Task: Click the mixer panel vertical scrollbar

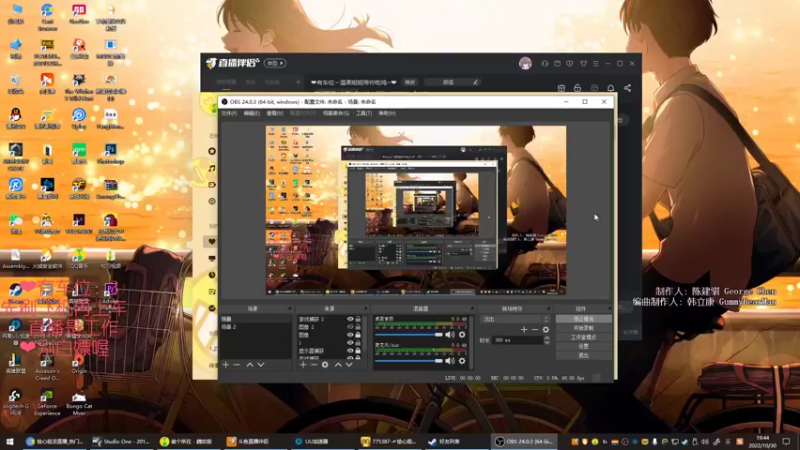Action: click(471, 342)
